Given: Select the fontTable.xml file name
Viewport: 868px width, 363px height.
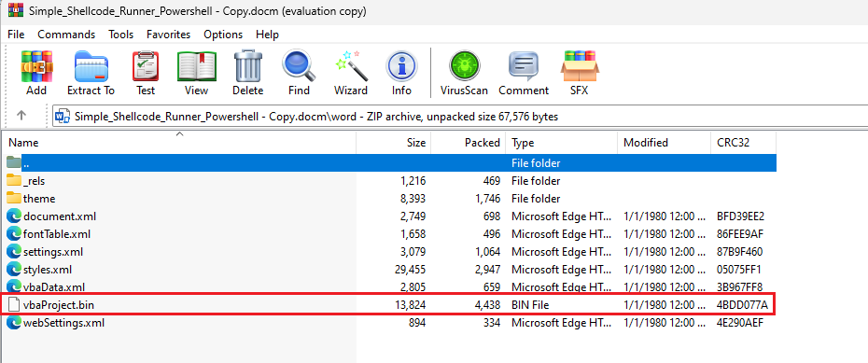Looking at the screenshot, I should click(56, 234).
